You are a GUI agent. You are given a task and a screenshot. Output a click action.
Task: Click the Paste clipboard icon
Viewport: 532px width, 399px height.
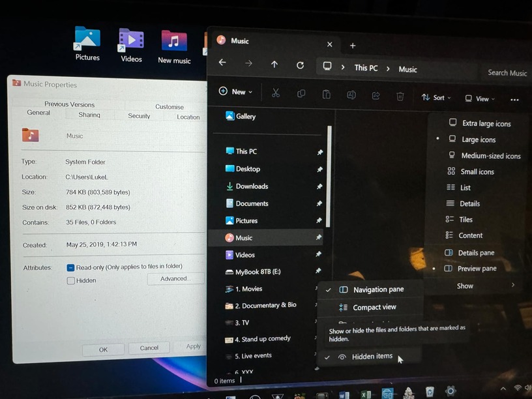coord(326,94)
